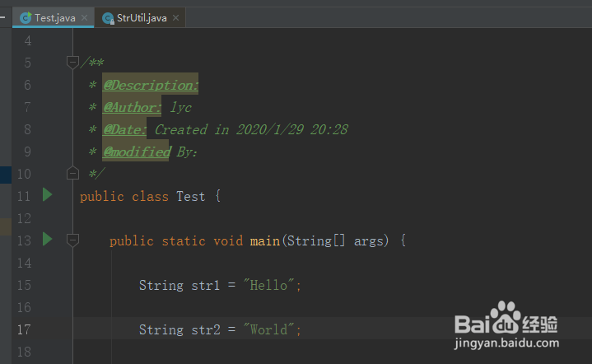Click the @modified tag in the comment
Image resolution: width=592 pixels, height=364 pixels.
(137, 152)
